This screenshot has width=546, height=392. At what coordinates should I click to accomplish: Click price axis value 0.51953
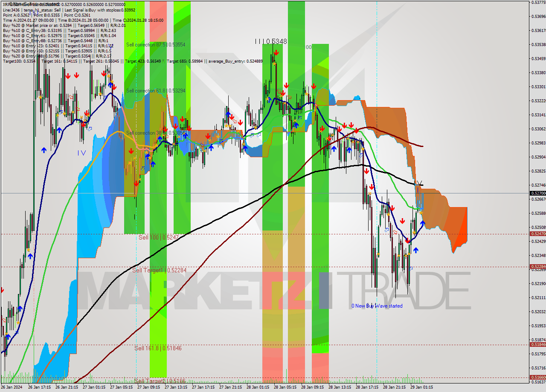click(x=538, y=326)
